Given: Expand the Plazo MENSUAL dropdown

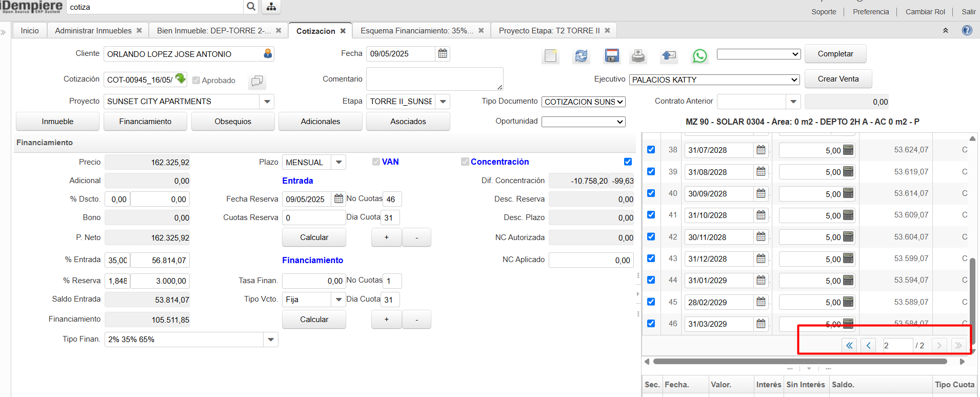Looking at the screenshot, I should click(338, 162).
